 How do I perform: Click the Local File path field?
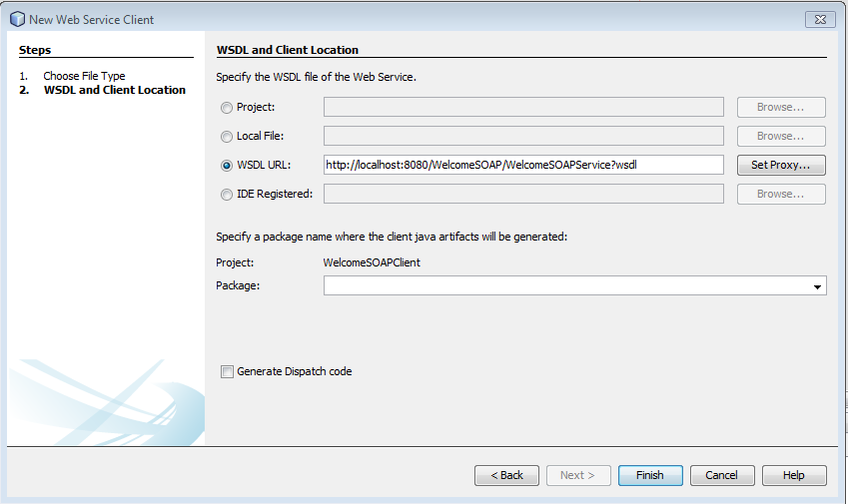point(523,136)
